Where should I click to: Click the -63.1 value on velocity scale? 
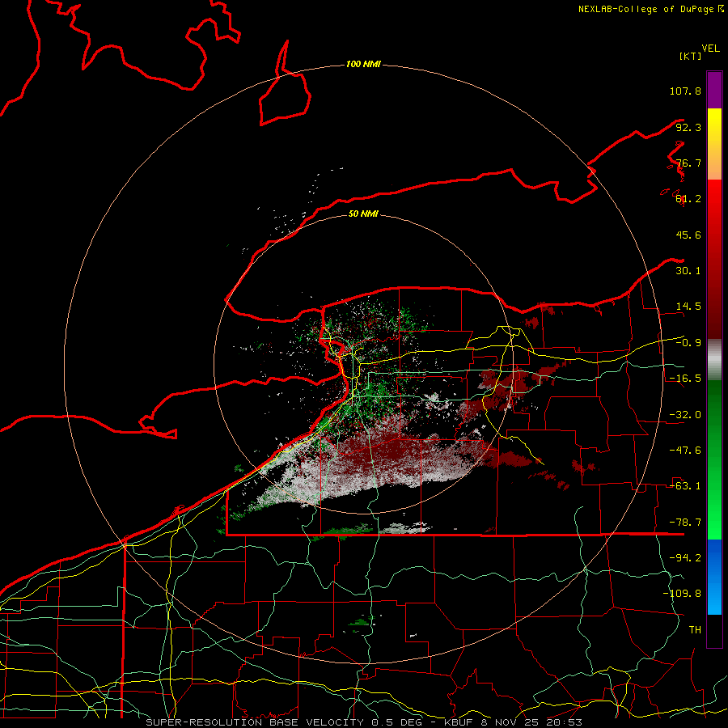[x=685, y=486]
